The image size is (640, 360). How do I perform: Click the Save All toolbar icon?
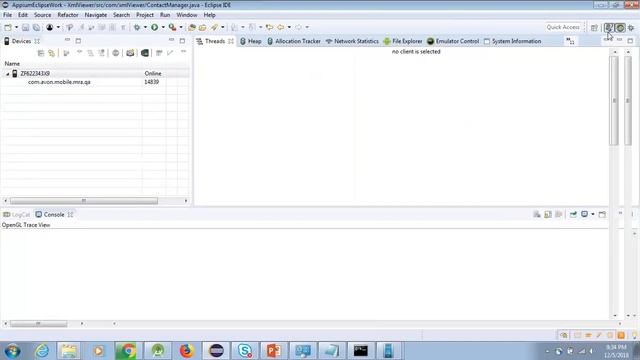pyautogui.click(x=36, y=27)
